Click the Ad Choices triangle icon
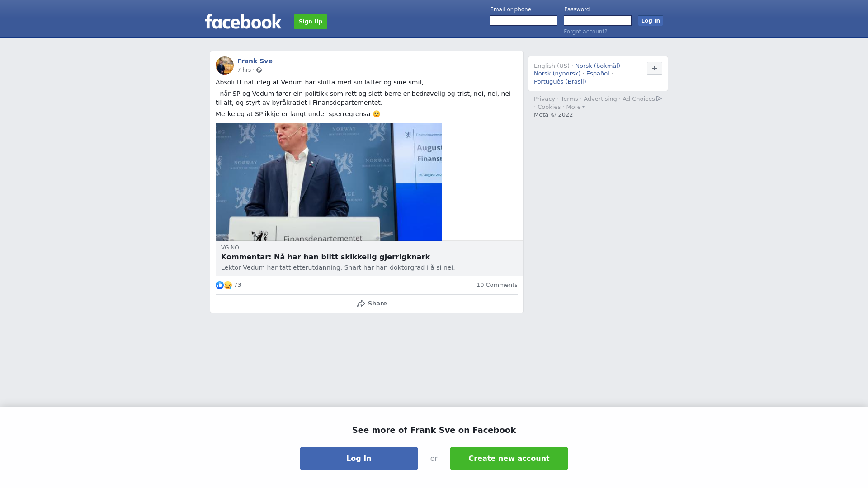 click(x=659, y=99)
